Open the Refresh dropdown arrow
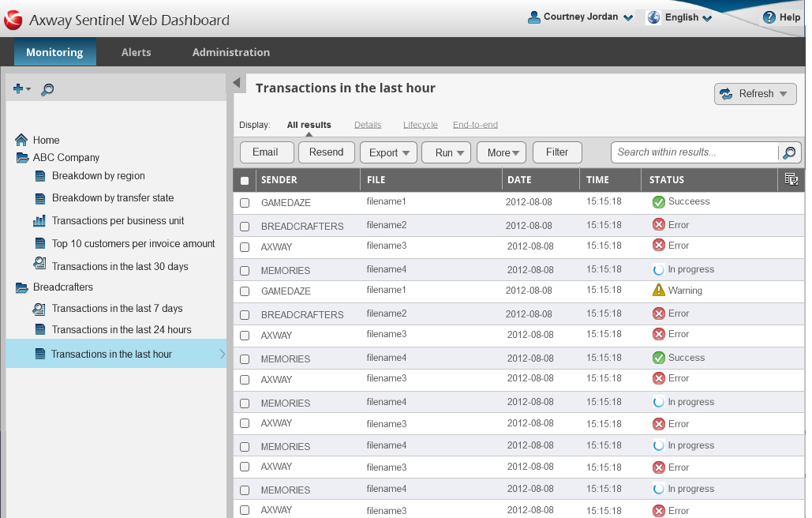Screen dimensions: 812x518 point(783,94)
